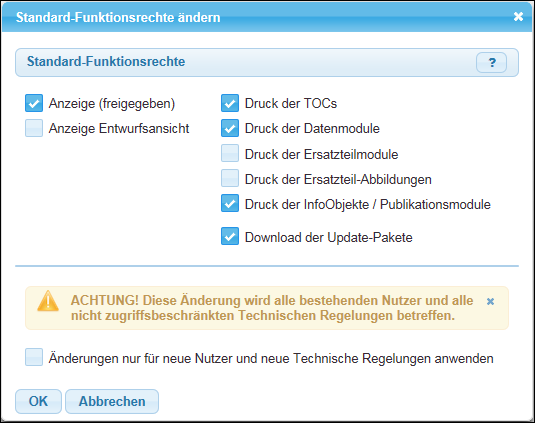Image resolution: width=535 pixels, height=423 pixels.
Task: Enable Druck der Ersatzteilmodule checkbox
Action: coord(230,153)
